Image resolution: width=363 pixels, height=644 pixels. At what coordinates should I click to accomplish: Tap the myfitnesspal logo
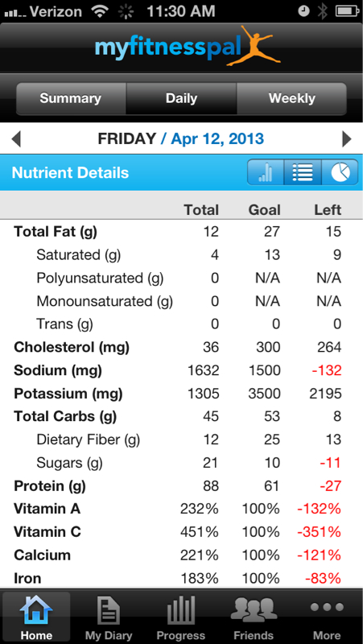click(188, 47)
